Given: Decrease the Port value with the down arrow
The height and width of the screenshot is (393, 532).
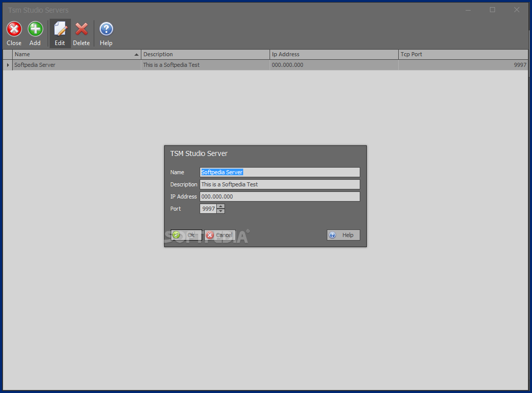Looking at the screenshot, I should 220,211.
